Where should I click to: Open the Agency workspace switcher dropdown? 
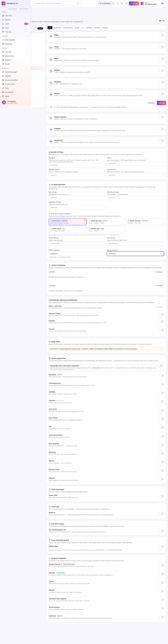click(x=149, y=4)
